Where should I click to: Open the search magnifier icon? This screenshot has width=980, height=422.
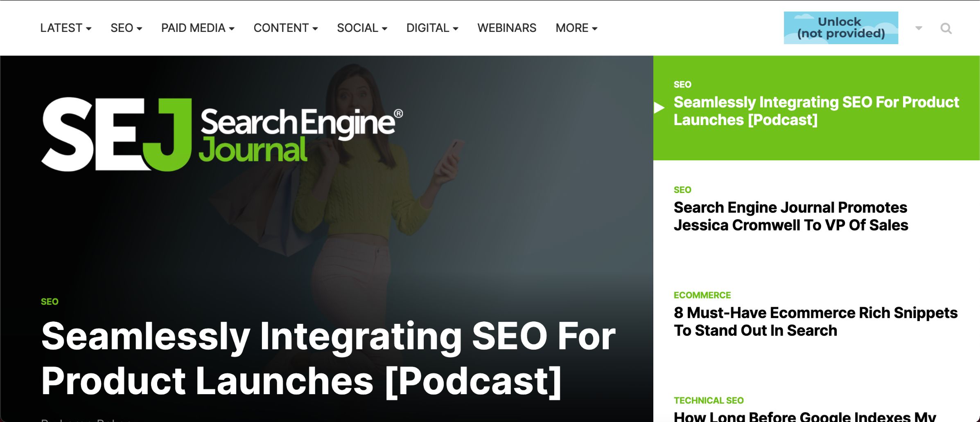coord(946,28)
